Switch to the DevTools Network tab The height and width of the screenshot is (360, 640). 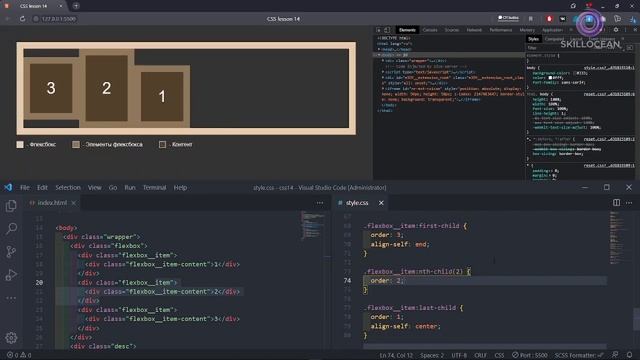tap(474, 30)
